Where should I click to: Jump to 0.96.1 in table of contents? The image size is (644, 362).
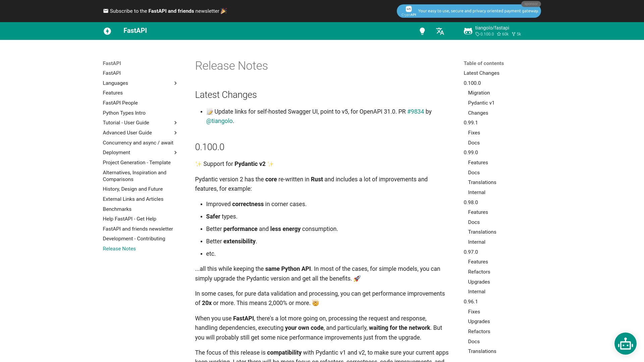click(x=471, y=302)
